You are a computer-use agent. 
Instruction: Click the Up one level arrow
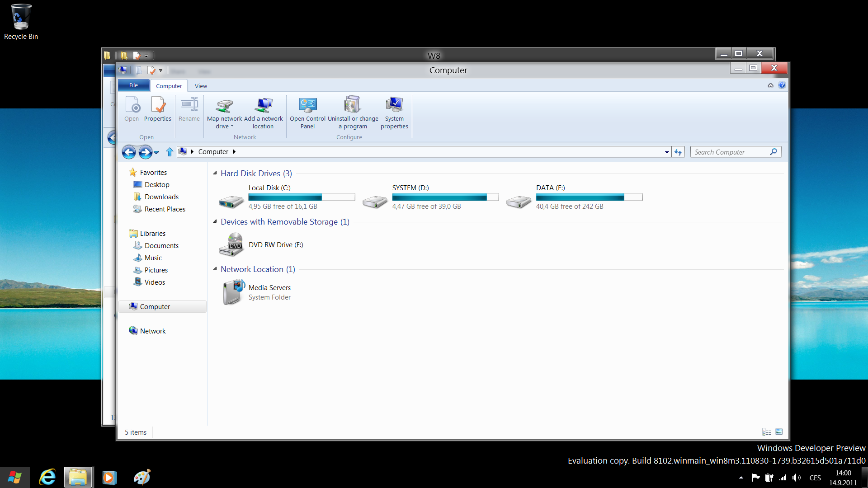coord(170,152)
